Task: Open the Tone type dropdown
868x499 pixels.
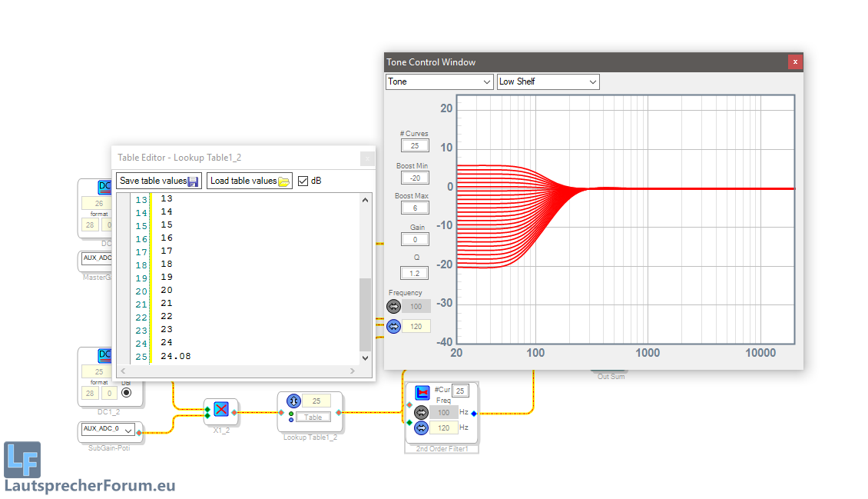Action: (439, 82)
